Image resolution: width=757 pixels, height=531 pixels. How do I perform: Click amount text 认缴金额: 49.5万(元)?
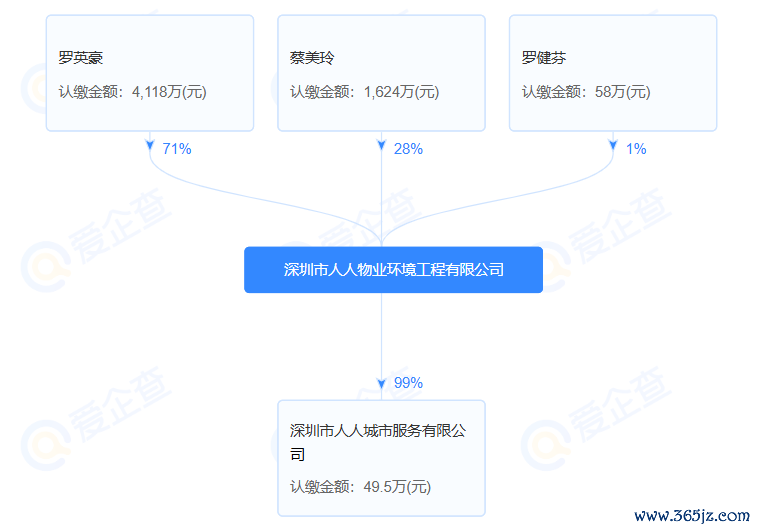[x=361, y=487]
